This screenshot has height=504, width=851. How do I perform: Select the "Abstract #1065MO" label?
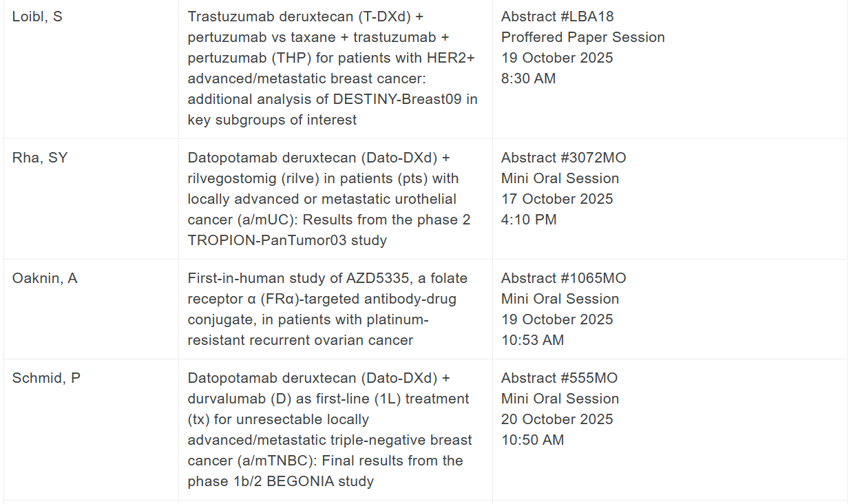pyautogui.click(x=563, y=278)
